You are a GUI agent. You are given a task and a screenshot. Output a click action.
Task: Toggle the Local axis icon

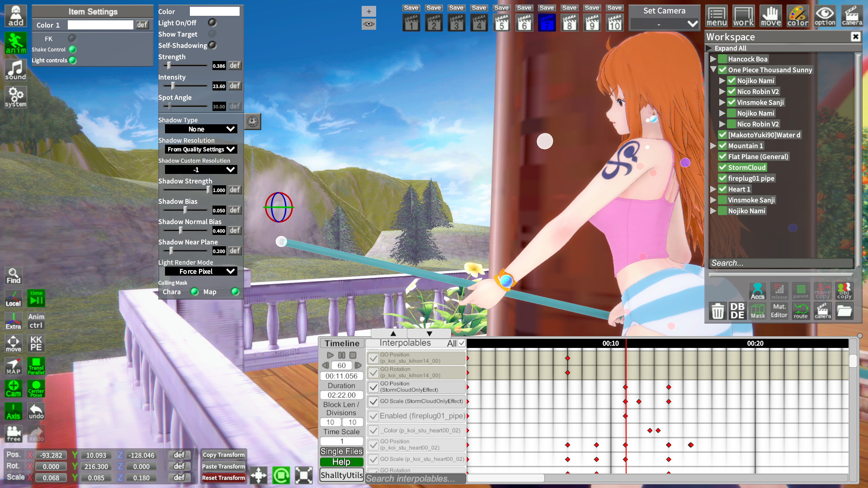tap(14, 298)
